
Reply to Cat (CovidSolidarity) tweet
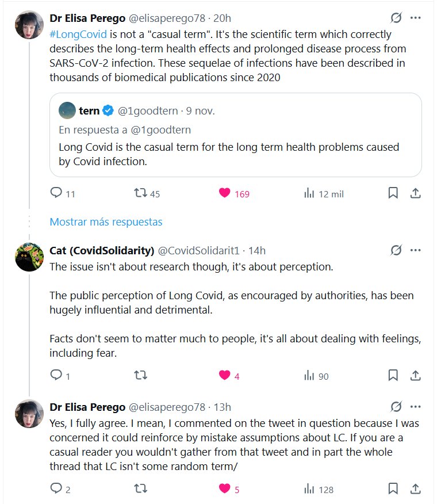[x=56, y=375]
